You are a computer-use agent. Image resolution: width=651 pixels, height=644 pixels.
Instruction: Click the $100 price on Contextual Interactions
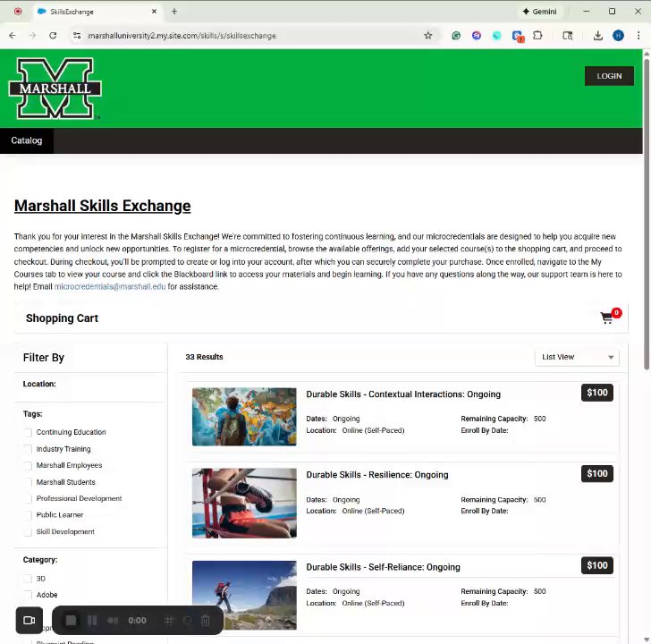click(597, 393)
